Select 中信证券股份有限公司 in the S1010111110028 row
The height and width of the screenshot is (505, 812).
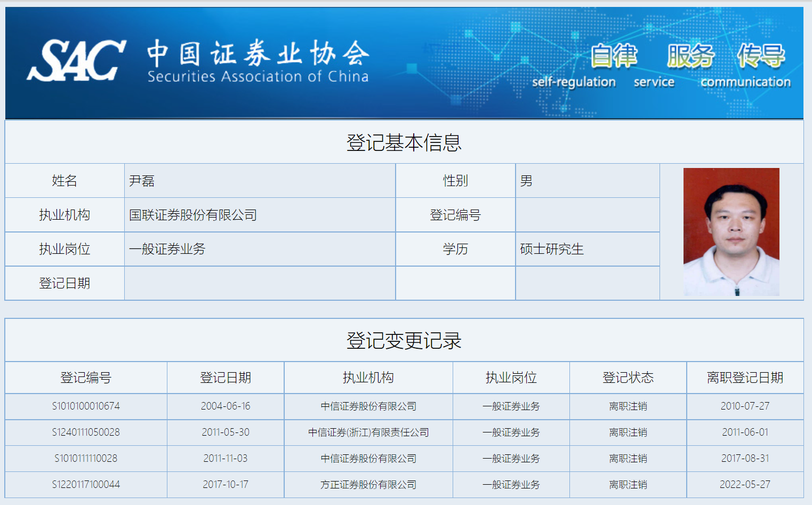(x=368, y=459)
